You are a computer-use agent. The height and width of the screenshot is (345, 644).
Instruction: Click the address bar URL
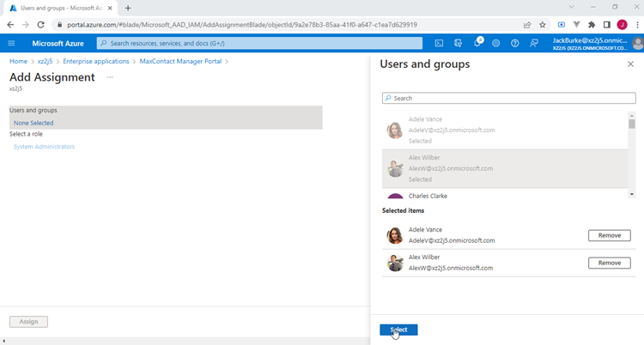242,25
